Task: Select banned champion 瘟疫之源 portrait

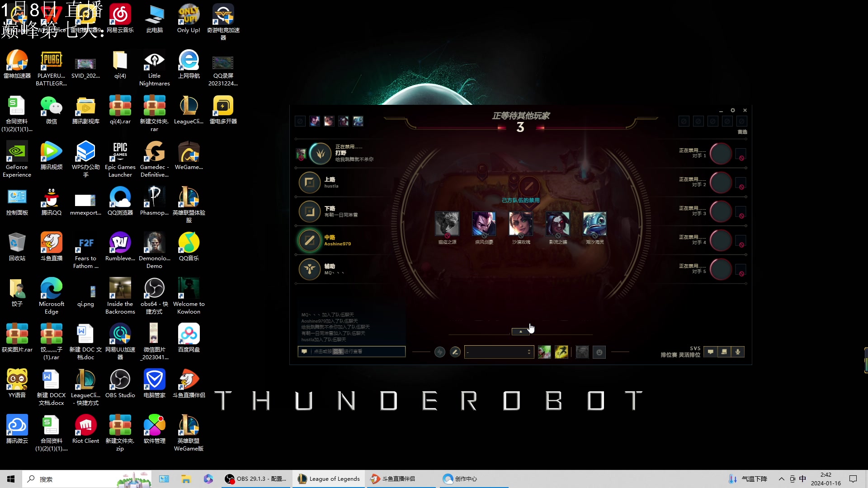Action: pos(447,224)
